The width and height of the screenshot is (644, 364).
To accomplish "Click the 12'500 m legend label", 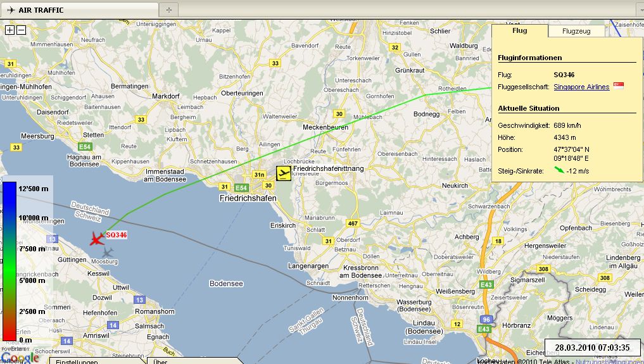I will click(34, 189).
